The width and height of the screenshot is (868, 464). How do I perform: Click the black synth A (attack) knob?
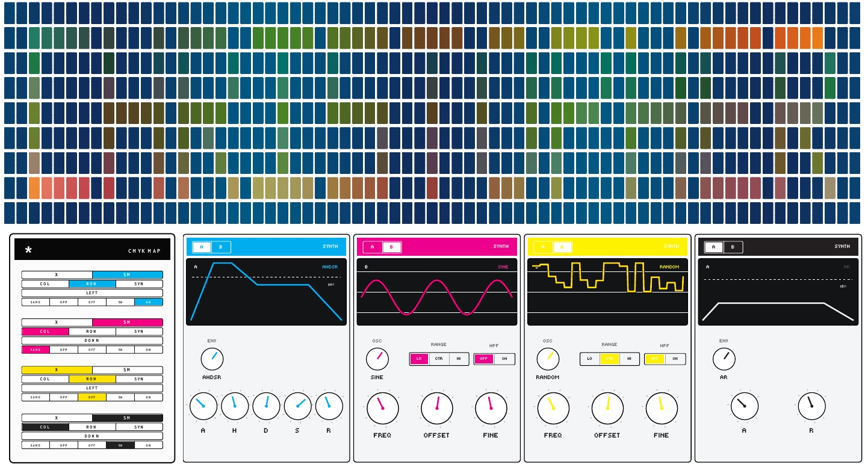coord(745,406)
